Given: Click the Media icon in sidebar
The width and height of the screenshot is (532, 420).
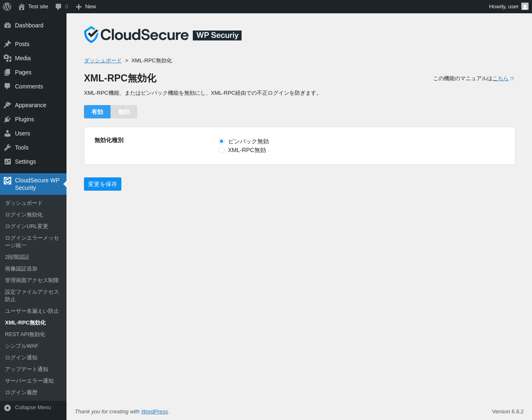Looking at the screenshot, I should [x=7, y=58].
